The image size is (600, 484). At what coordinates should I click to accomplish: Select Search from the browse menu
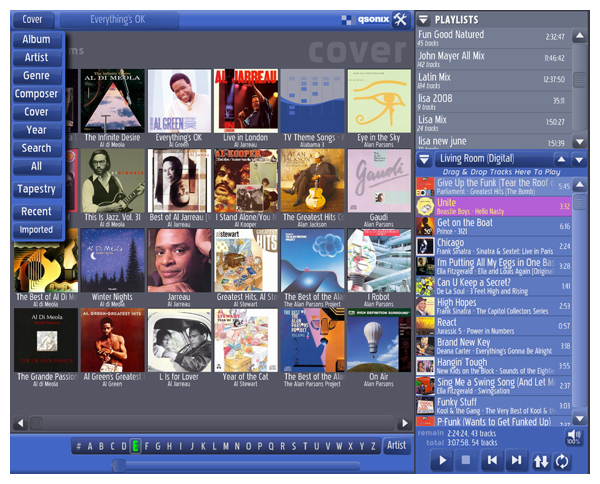(37, 148)
